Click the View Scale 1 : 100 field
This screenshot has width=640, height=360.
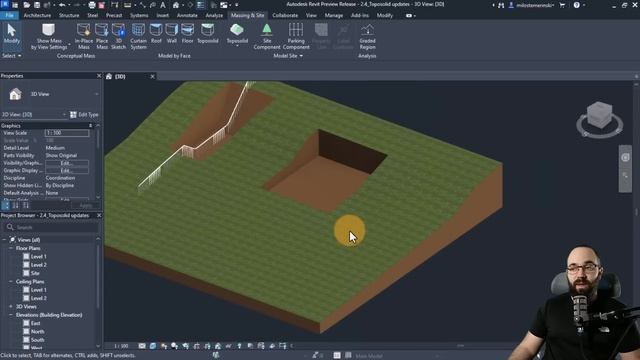pyautogui.click(x=67, y=133)
